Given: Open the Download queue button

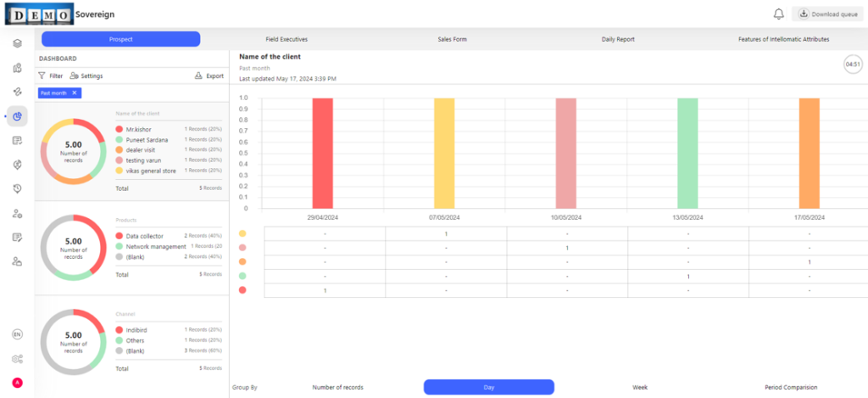Looking at the screenshot, I should 827,14.
